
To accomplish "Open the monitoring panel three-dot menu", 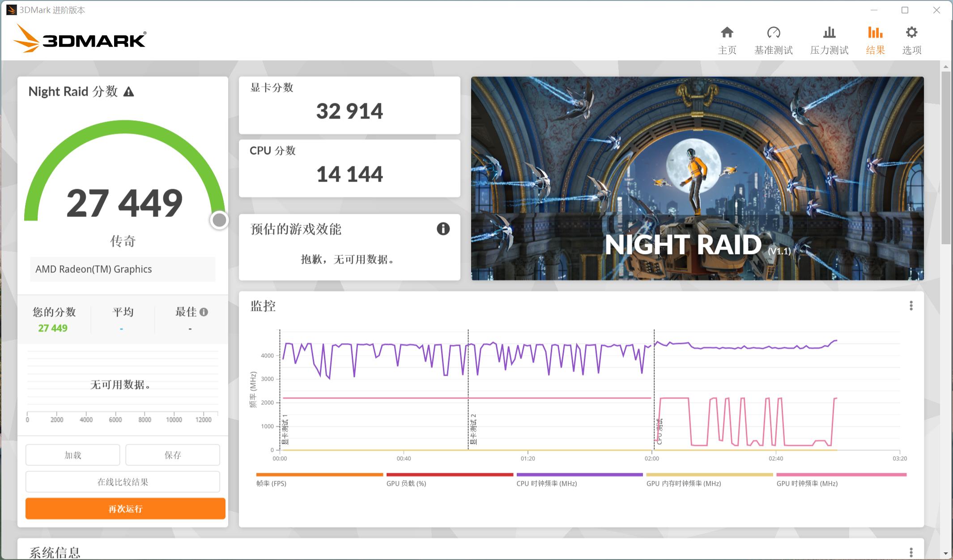I will point(911,305).
